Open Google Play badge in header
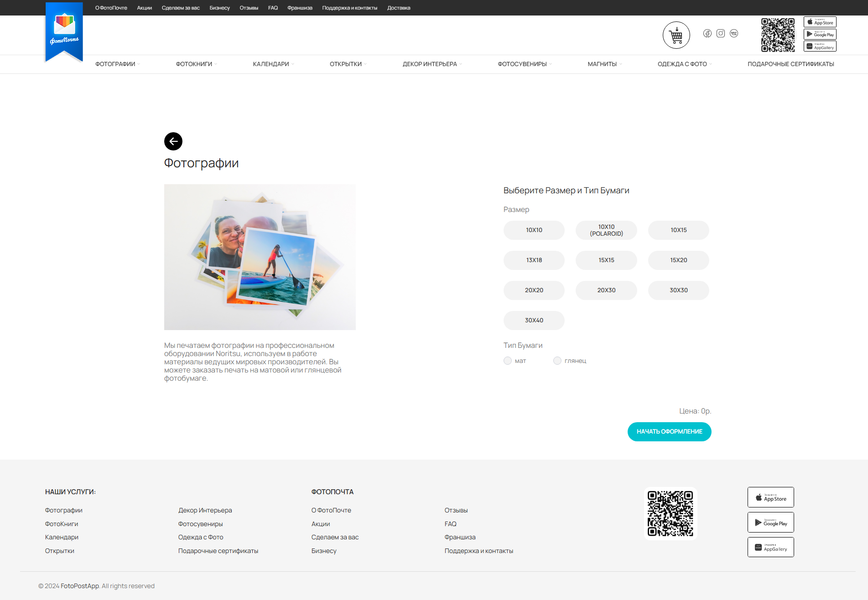Image resolution: width=868 pixels, height=600 pixels. point(820,34)
